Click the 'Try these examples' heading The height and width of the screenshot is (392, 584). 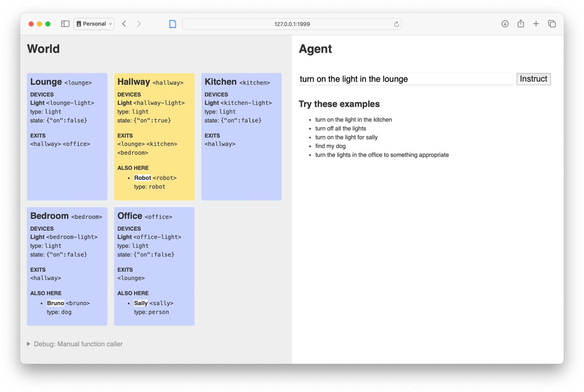point(339,104)
